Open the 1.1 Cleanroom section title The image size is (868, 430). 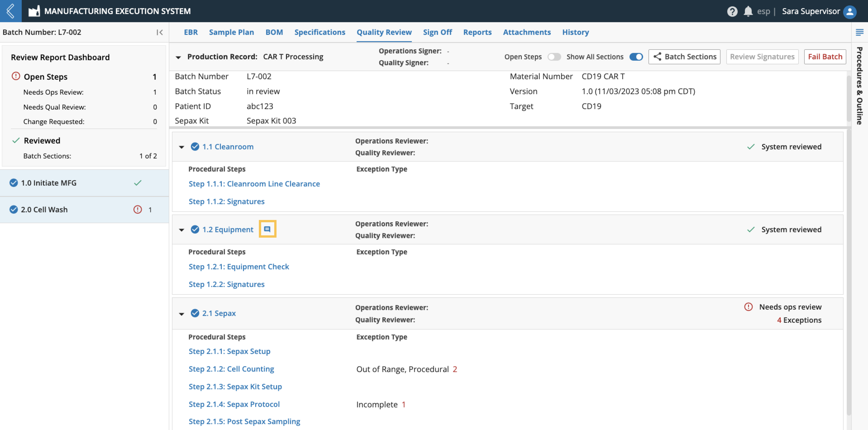click(227, 147)
